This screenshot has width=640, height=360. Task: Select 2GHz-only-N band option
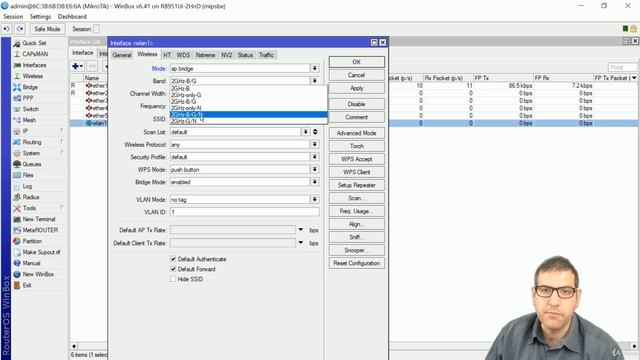pyautogui.click(x=249, y=108)
